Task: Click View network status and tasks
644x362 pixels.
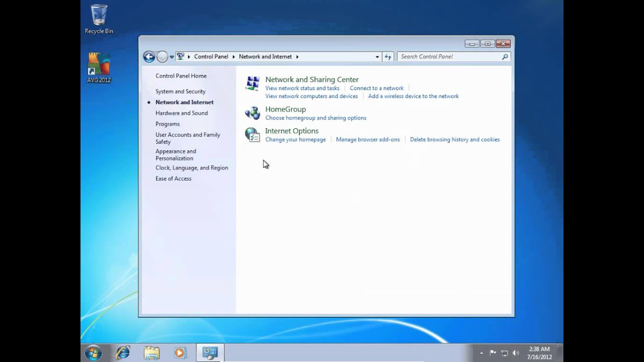Action: click(x=302, y=88)
